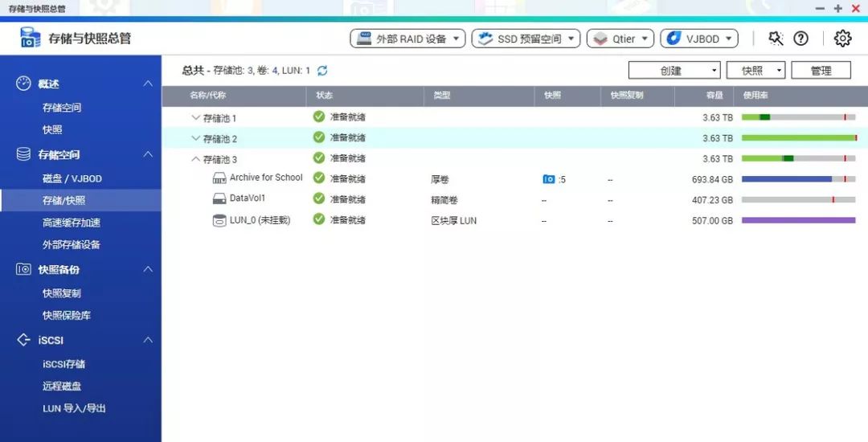The width and height of the screenshot is (868, 442).
Task: Open the global settings gear icon
Action: (842, 38)
